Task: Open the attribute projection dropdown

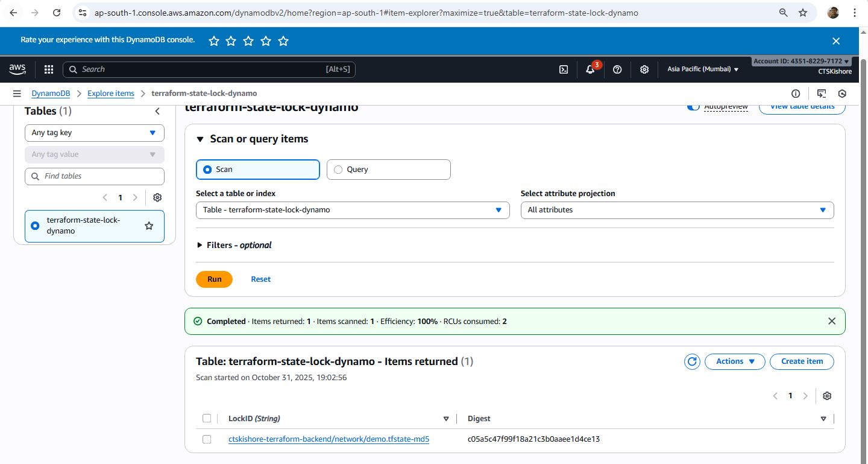Action: click(677, 210)
